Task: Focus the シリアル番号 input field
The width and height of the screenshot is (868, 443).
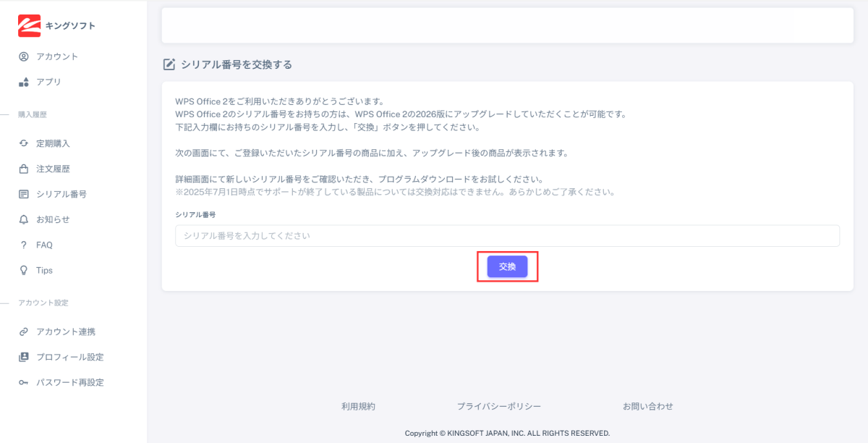Action: click(506, 236)
